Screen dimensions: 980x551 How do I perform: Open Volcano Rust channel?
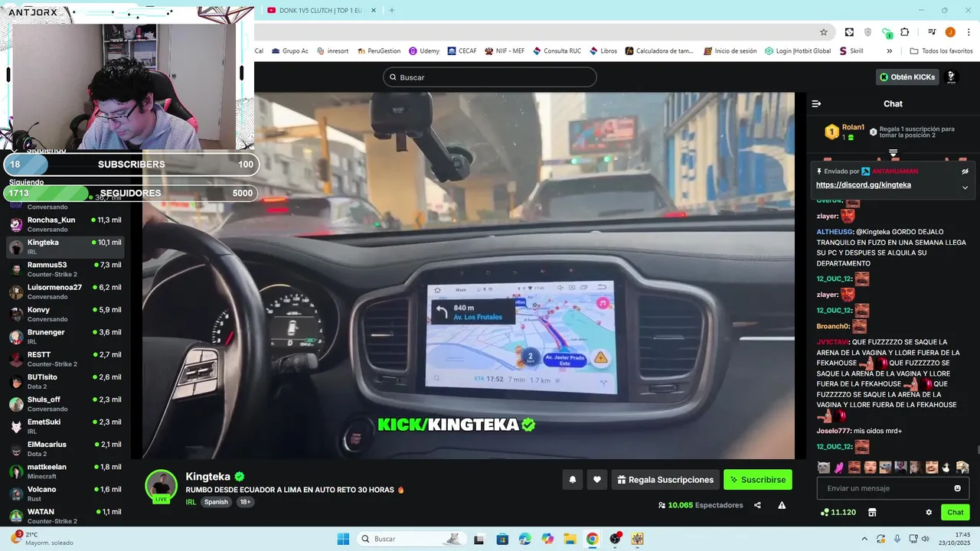point(65,494)
